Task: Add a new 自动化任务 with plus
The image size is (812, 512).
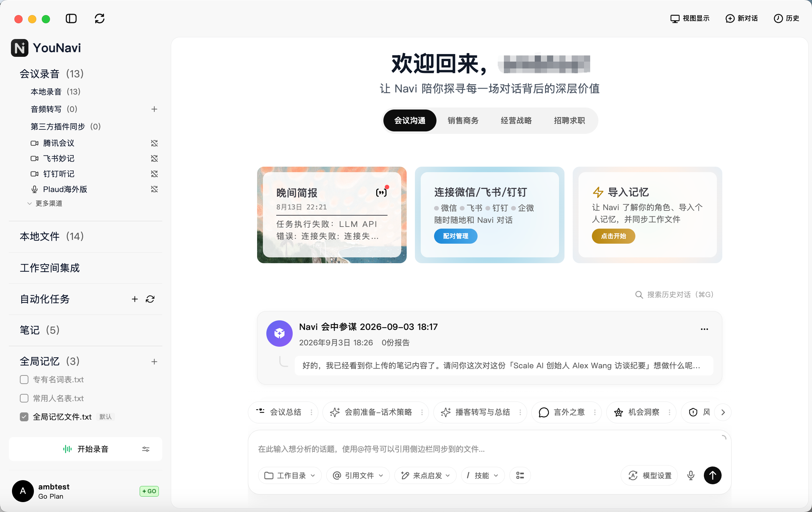Action: pyautogui.click(x=135, y=299)
